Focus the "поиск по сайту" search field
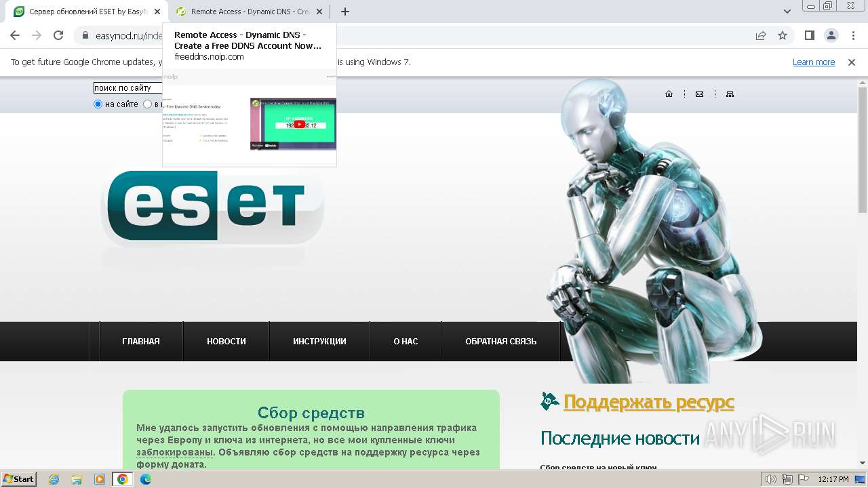Viewport: 868px width, 488px height. pos(127,88)
